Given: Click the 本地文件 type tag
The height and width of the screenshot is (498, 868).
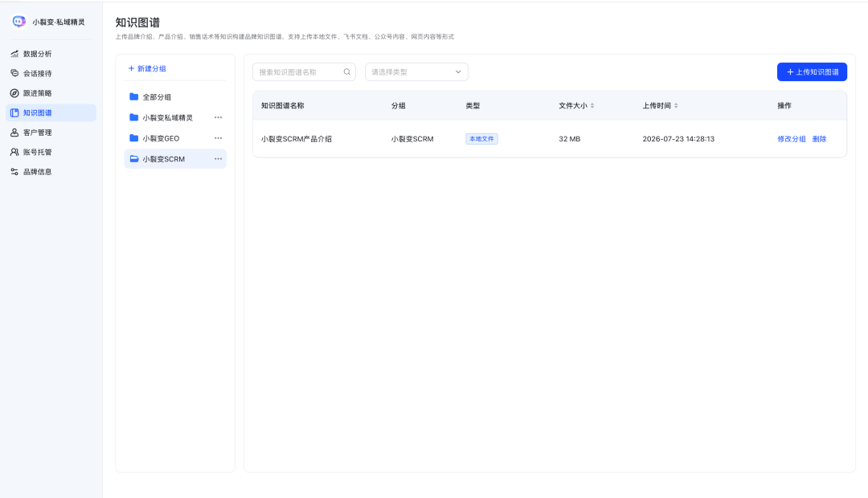Looking at the screenshot, I should point(481,139).
